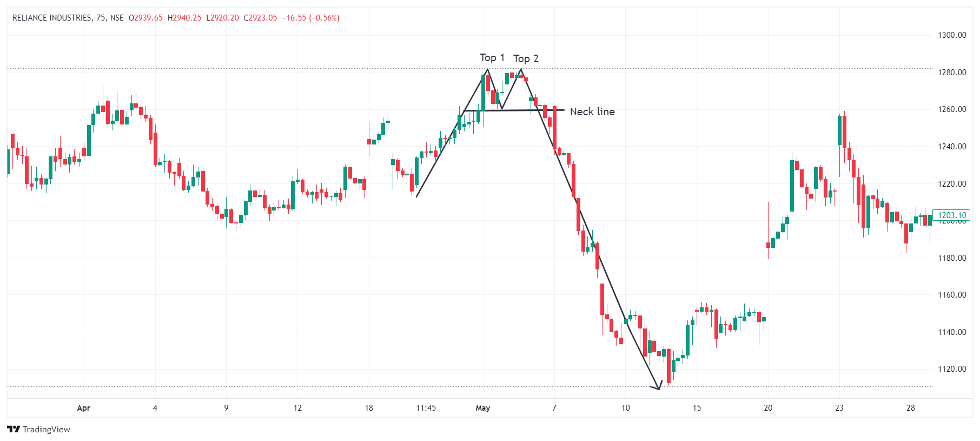Click the "Neck line" text label
Screen dimensions: 980x441
(592, 111)
